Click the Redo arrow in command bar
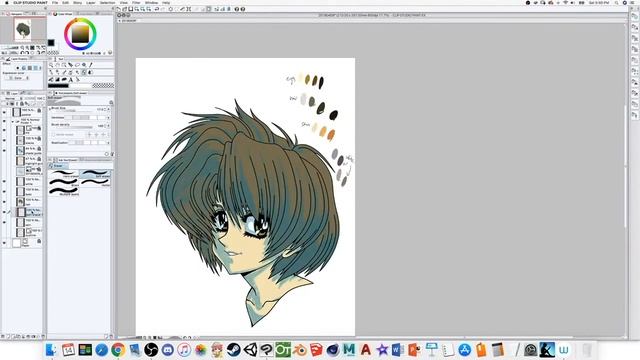Image resolution: width=640 pixels, height=360 pixels. [162, 9]
